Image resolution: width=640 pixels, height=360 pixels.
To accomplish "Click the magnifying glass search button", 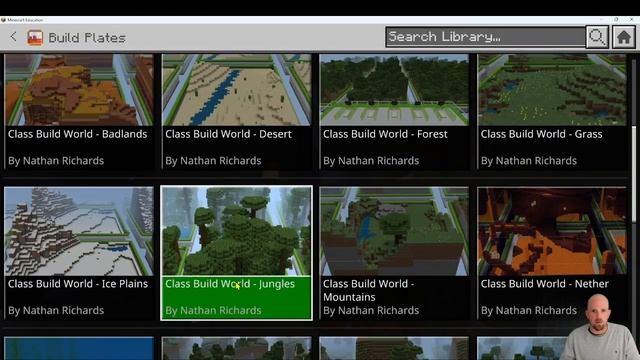I will coord(597,37).
